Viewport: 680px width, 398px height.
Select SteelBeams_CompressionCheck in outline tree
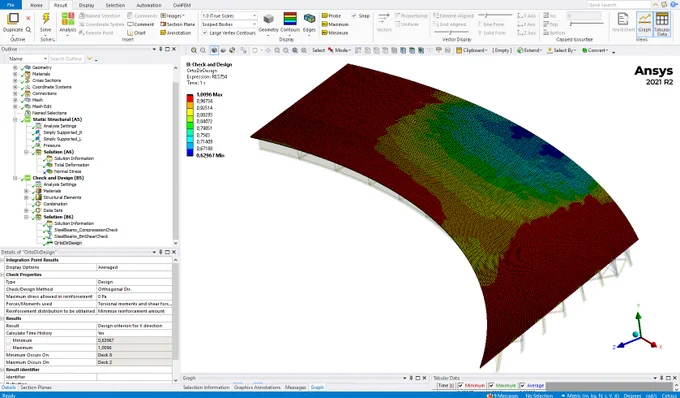tap(86, 230)
